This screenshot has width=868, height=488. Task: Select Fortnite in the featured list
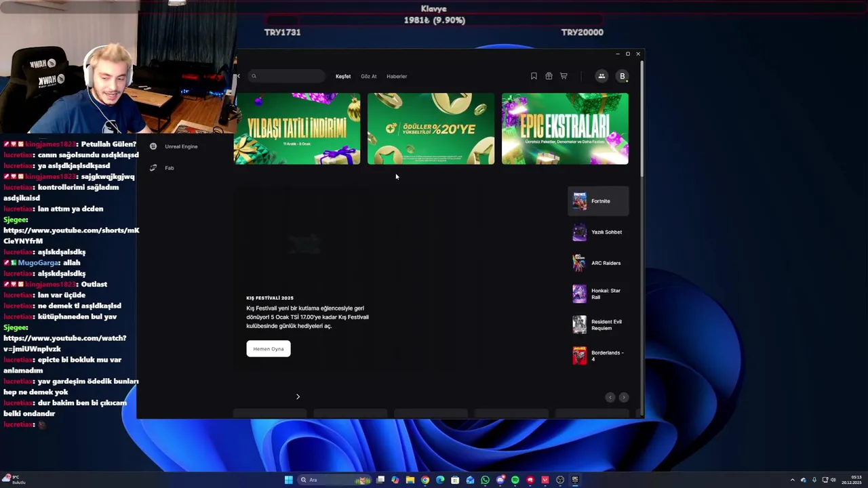pyautogui.click(x=598, y=201)
